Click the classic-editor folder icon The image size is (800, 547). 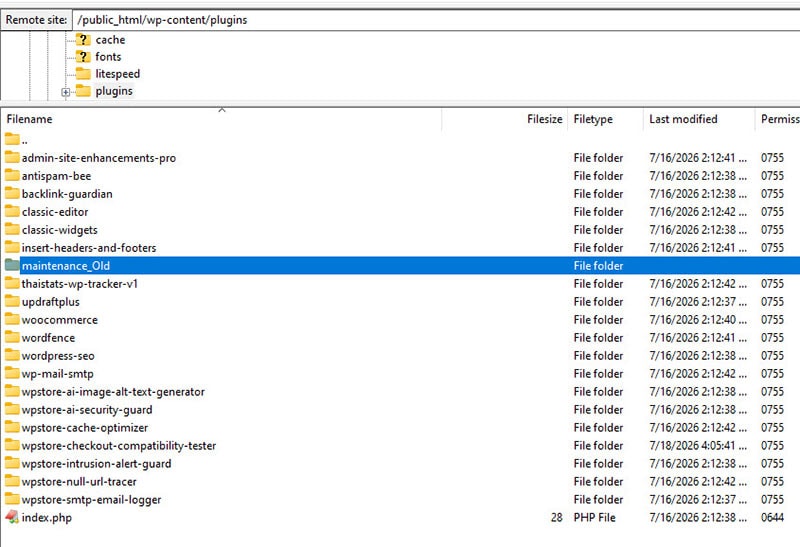(12, 211)
